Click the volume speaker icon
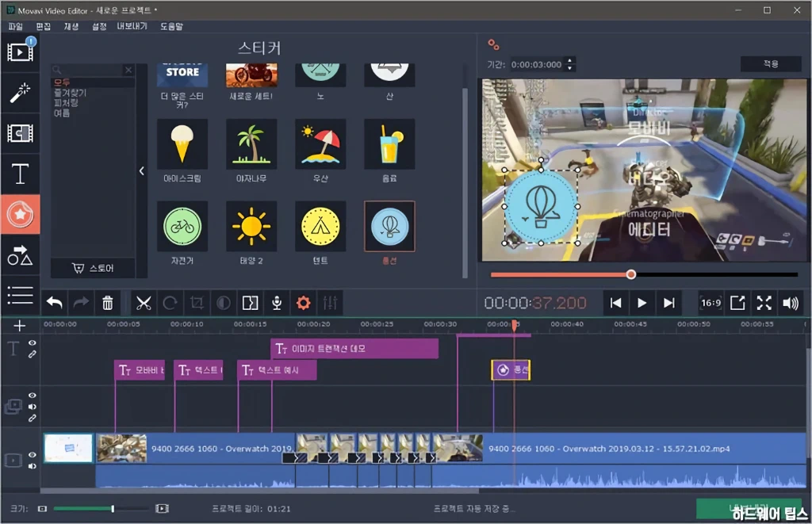 (791, 303)
